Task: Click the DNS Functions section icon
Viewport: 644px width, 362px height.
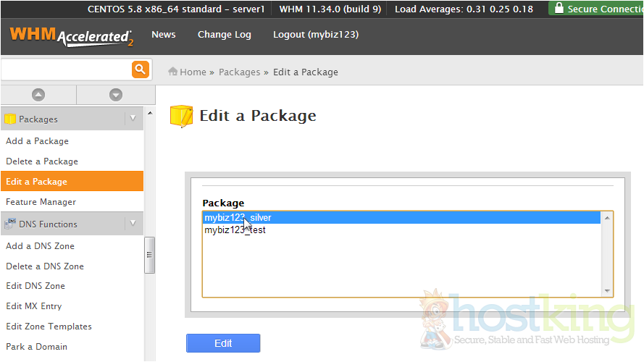Action: [10, 224]
